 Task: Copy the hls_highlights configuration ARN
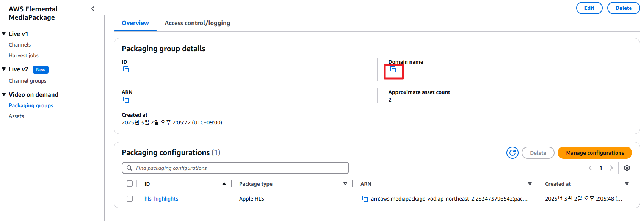tap(365, 199)
